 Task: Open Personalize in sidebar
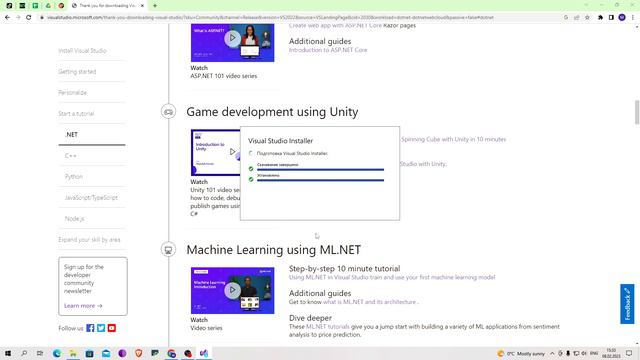click(72, 93)
